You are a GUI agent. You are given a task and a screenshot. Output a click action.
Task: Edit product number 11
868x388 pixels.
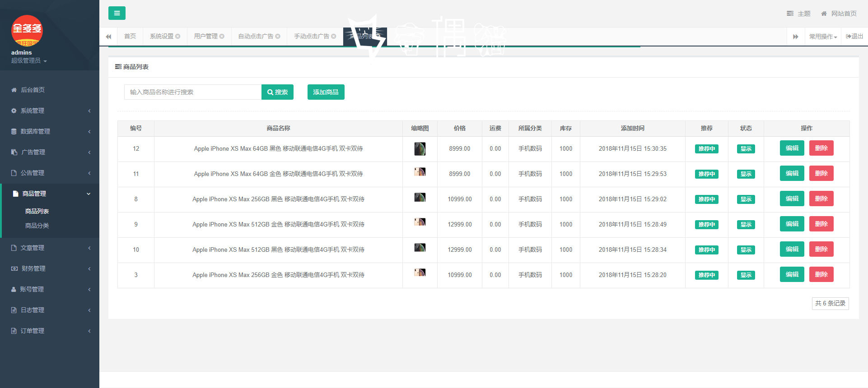[x=792, y=173]
